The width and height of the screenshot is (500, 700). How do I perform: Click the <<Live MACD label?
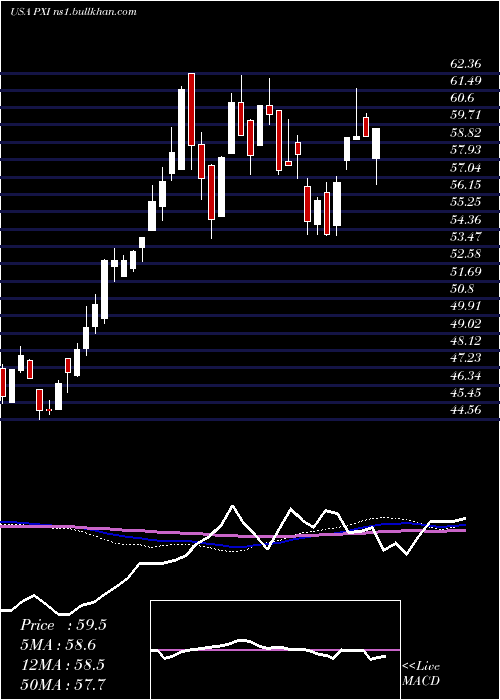(421, 674)
